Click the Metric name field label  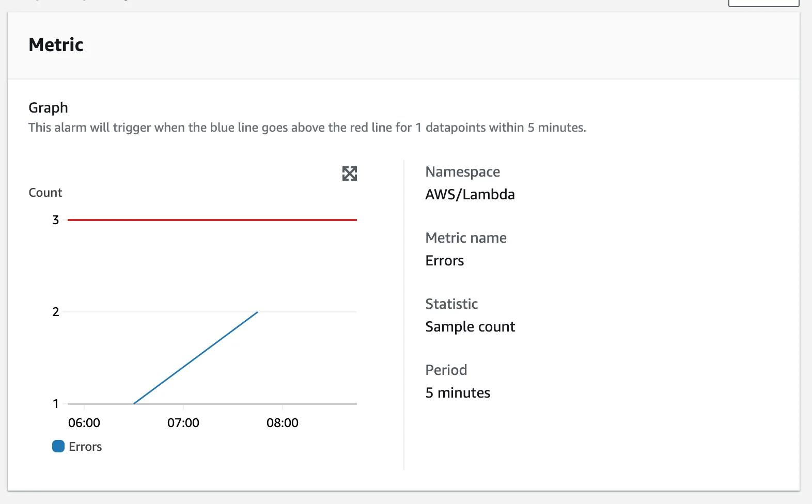point(466,238)
